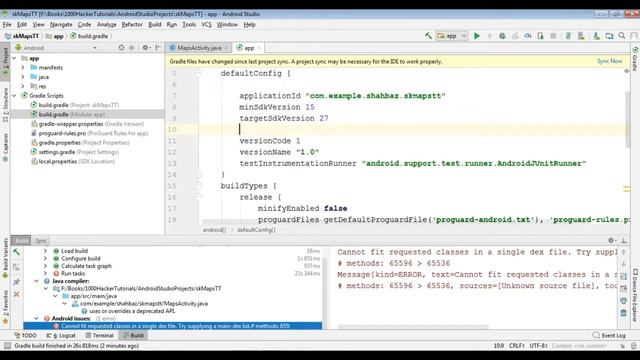This screenshot has height=360, width=640.
Task: Open the TODO tool window button
Action: (x=25, y=336)
